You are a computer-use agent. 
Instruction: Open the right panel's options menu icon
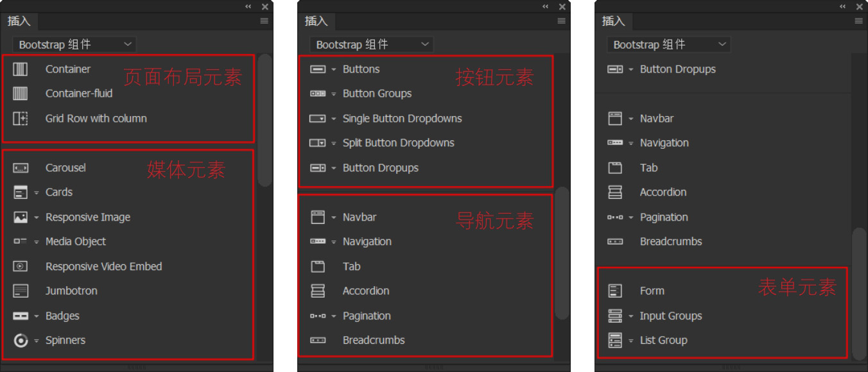tap(858, 21)
